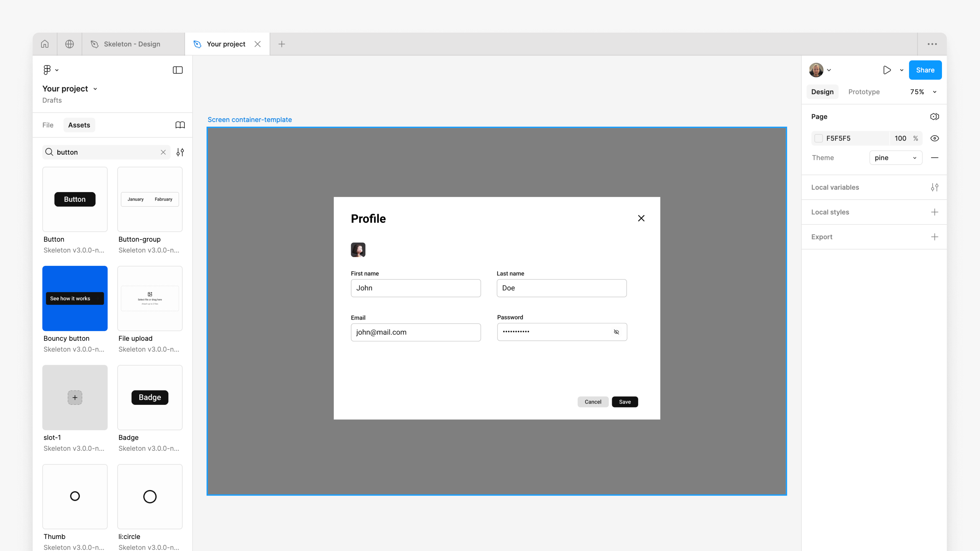Viewport: 980px width, 551px height.
Task: Switch to the File tab
Action: coord(48,125)
